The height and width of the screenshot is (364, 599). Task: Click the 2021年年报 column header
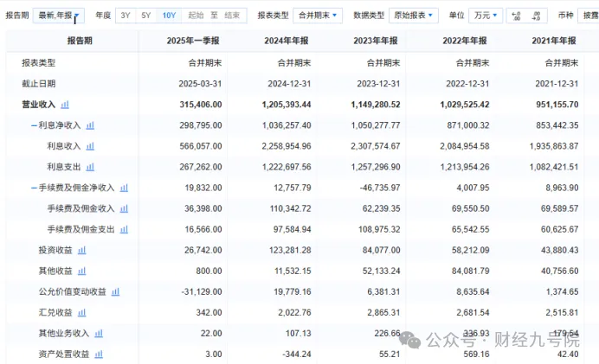[554, 41]
